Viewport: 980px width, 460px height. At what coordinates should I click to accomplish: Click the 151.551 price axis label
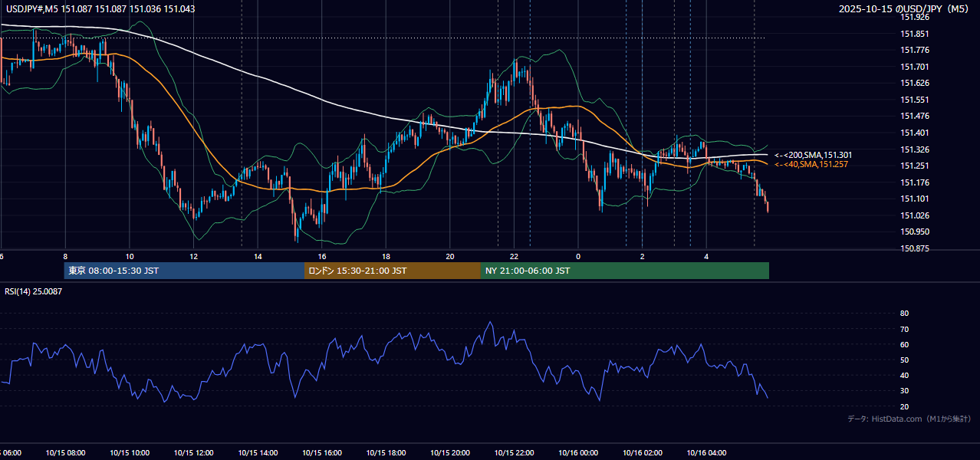[915, 100]
